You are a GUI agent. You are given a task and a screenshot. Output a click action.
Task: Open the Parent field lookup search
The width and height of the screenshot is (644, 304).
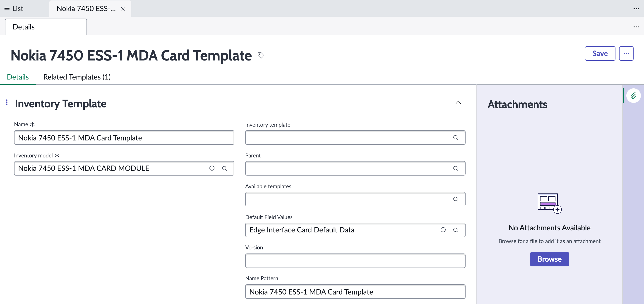(456, 169)
